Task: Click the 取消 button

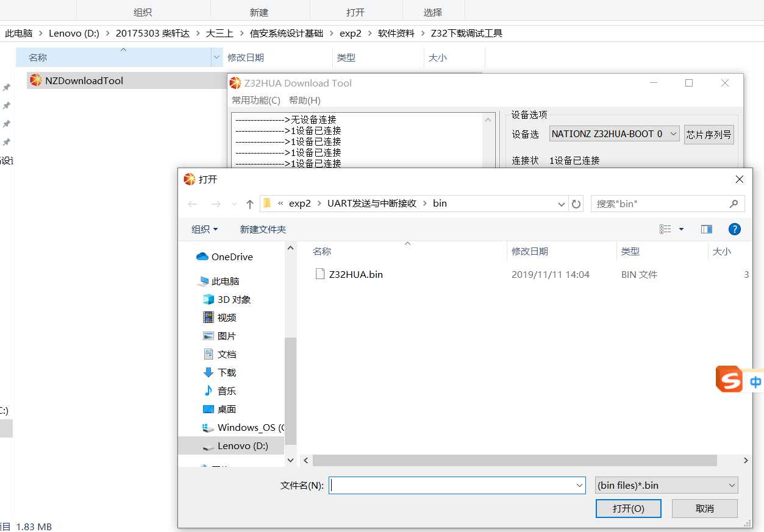Action: [x=705, y=508]
